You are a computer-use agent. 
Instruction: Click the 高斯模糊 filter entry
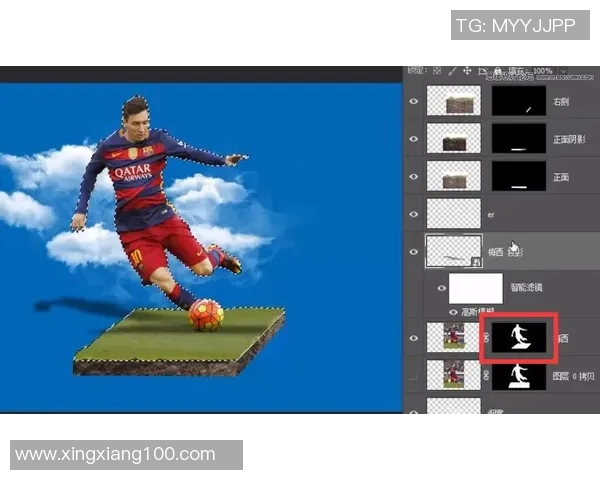pyautogui.click(x=478, y=312)
